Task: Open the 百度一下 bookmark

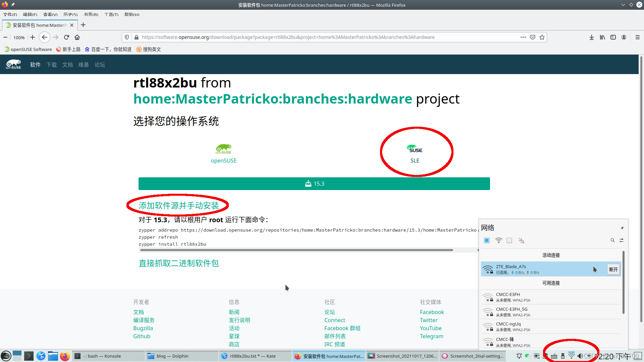Action: (x=108, y=49)
